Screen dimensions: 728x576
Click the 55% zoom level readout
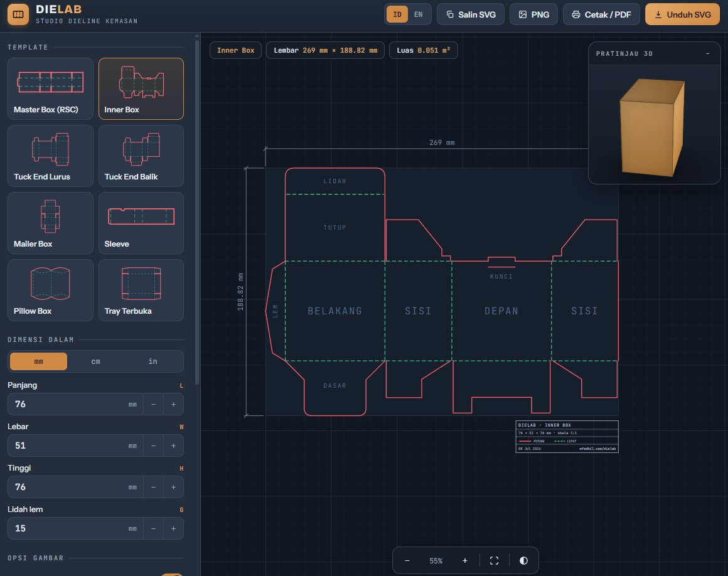[436, 561]
